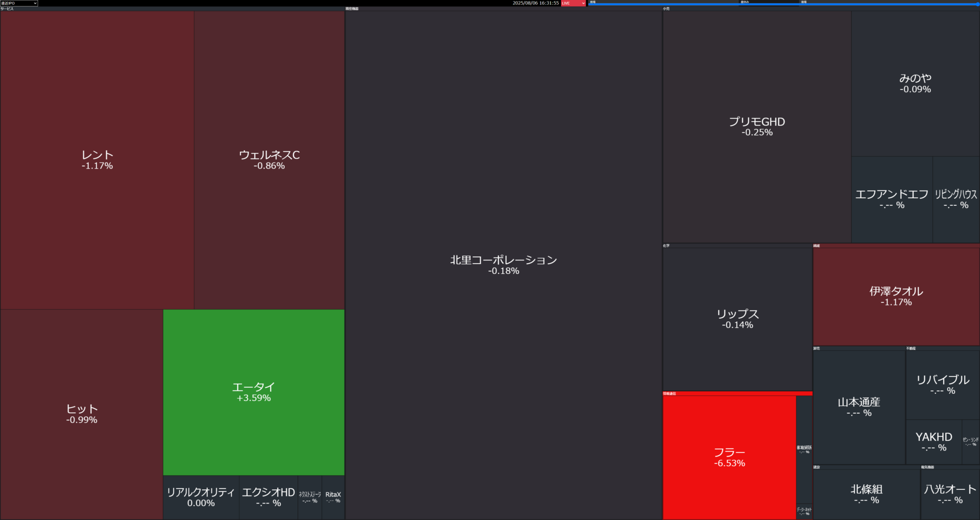Screen dimensions: 980x520
Task: Click the bright red フラー tile
Action: (729, 458)
